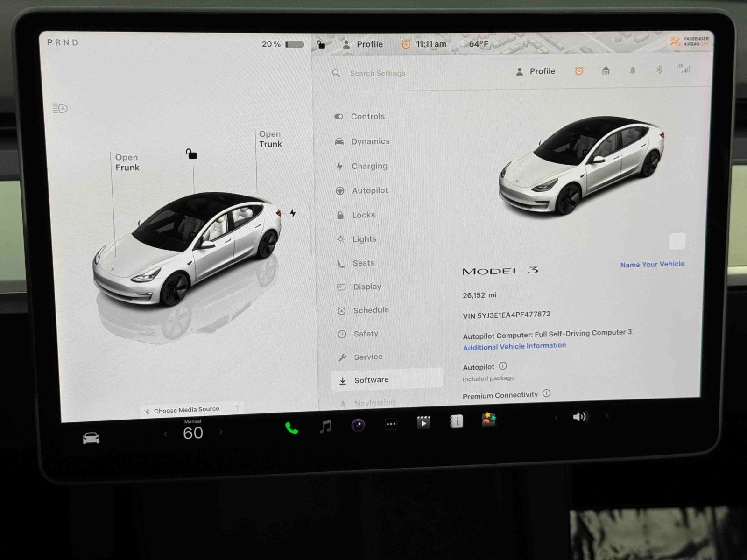Expand the Autopilot package info icon
Image resolution: width=747 pixels, height=560 pixels.
point(503,366)
